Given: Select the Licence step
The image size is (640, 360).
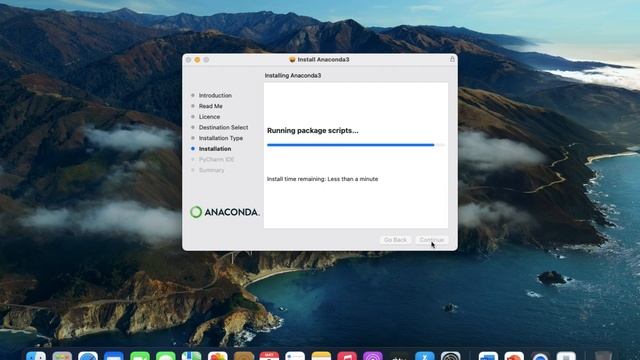Looking at the screenshot, I should click(x=209, y=116).
